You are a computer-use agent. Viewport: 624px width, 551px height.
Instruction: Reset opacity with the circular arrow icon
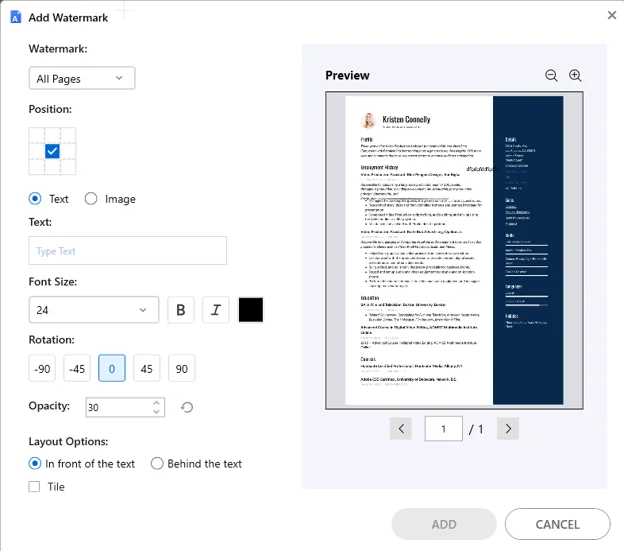pyautogui.click(x=187, y=407)
